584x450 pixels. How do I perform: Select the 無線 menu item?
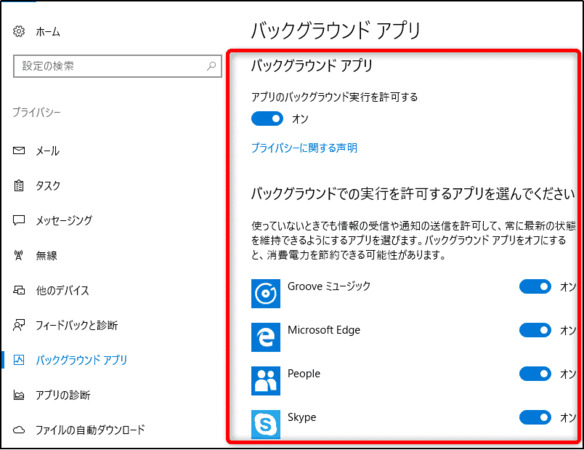[46, 256]
